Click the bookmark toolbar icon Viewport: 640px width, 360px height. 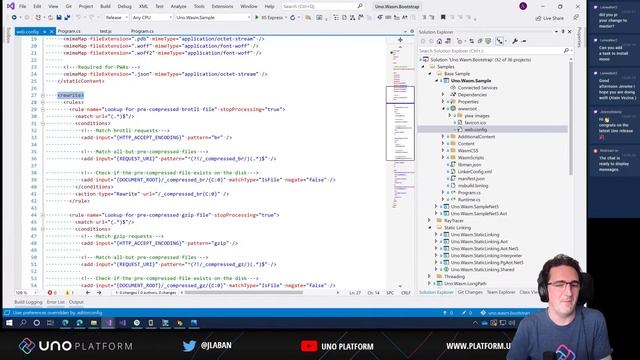click(x=443, y=18)
